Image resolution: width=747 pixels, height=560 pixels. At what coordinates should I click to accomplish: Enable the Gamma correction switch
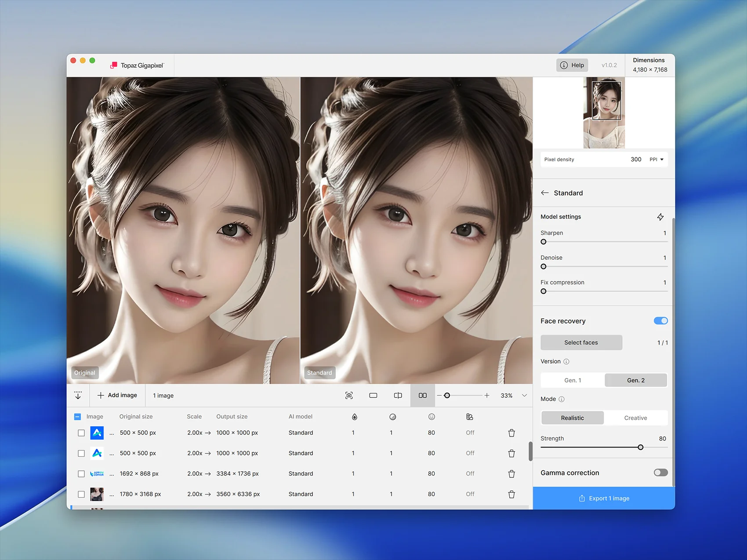[660, 473]
